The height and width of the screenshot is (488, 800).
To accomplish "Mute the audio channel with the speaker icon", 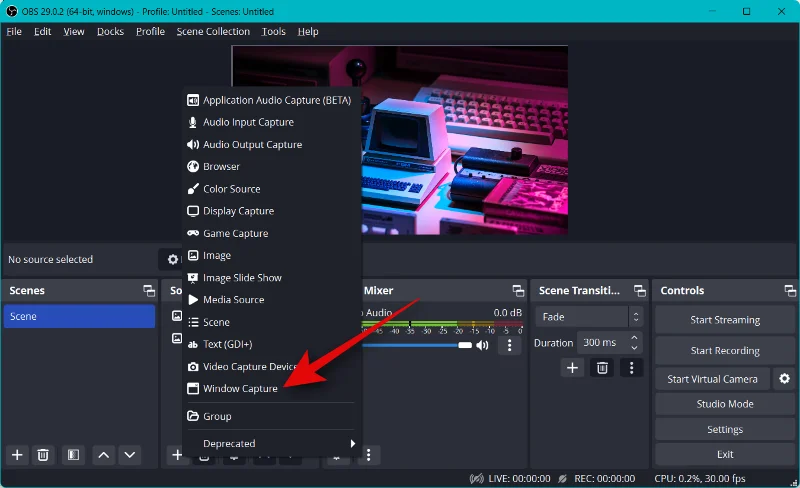I will tap(482, 346).
